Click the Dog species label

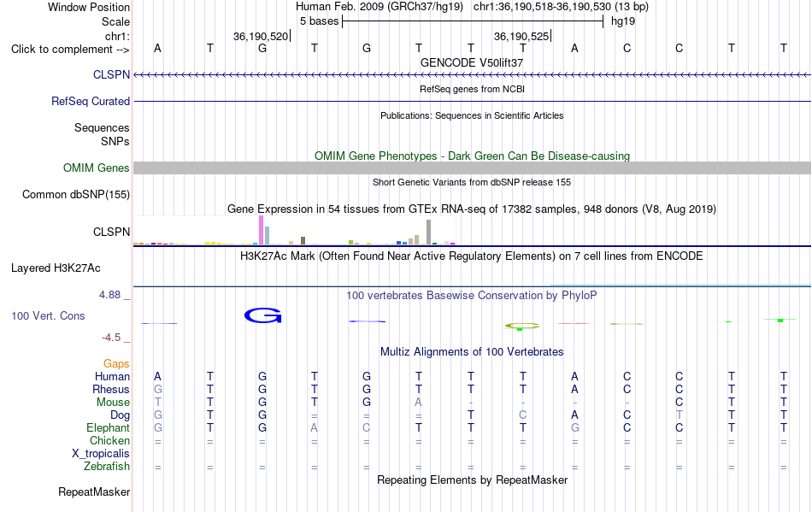pos(121,415)
